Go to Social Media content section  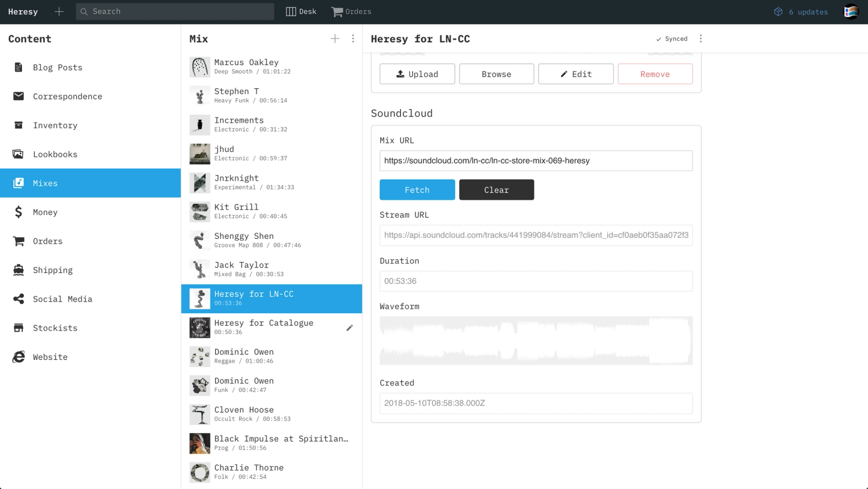coord(62,299)
